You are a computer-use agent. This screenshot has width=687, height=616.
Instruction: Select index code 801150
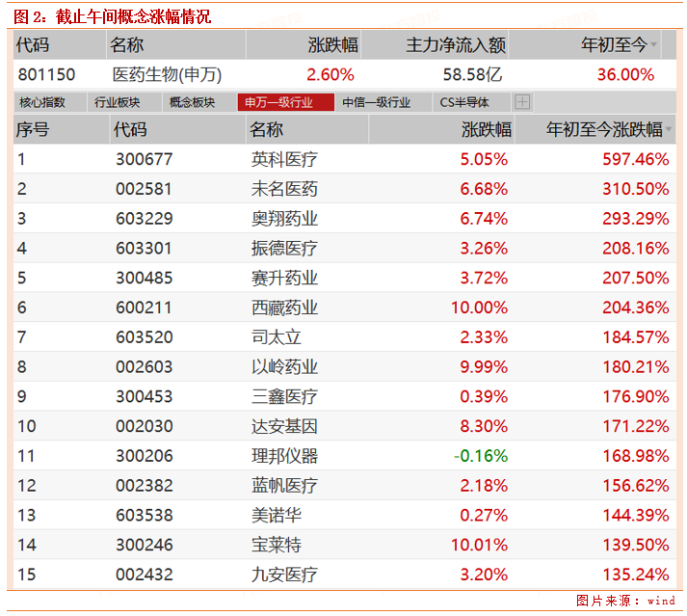point(46,75)
